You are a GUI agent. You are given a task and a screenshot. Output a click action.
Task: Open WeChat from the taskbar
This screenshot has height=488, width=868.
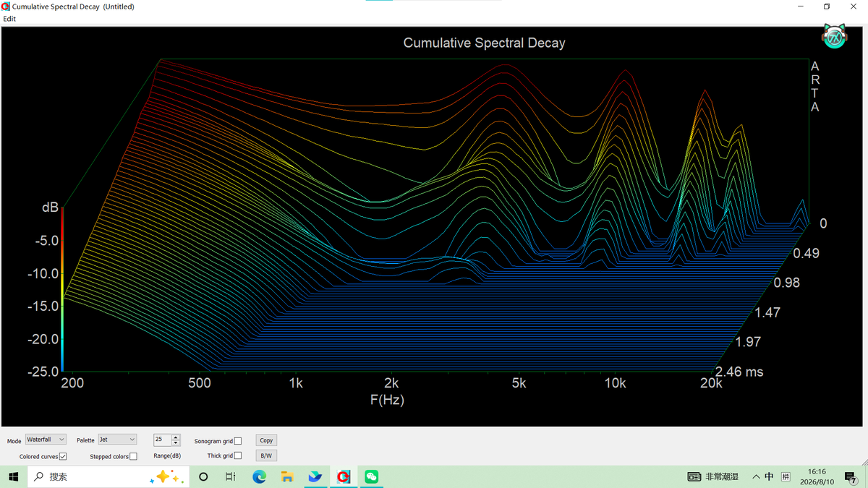coord(372,477)
